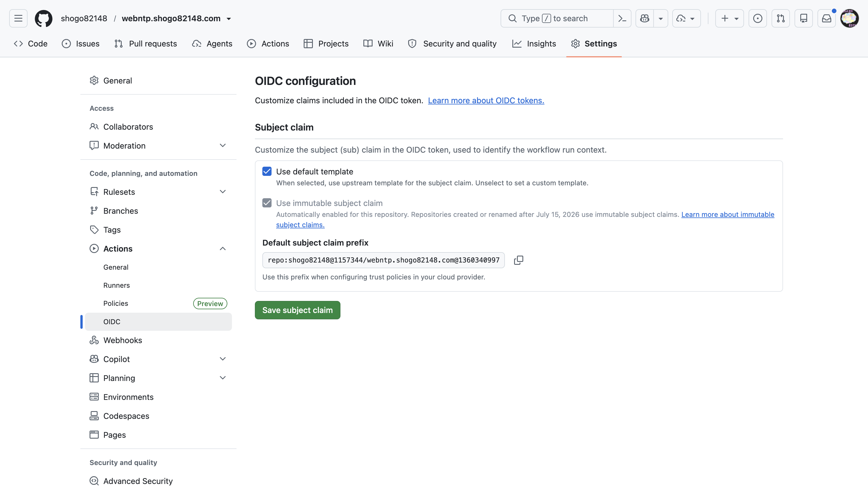Open Pages settings
This screenshot has width=868, height=494.
click(158, 435)
